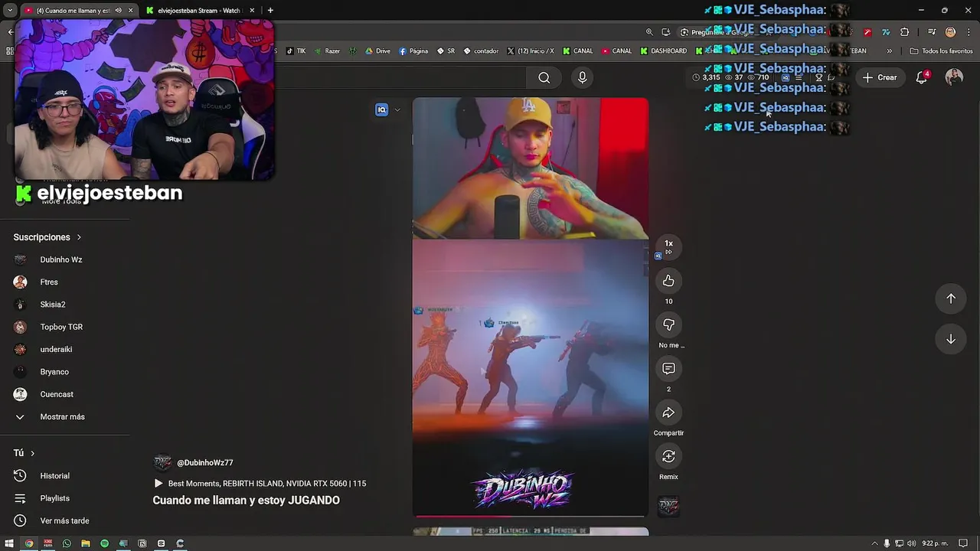Open the volume control in system tray
This screenshot has width=980, height=551.
[911, 543]
